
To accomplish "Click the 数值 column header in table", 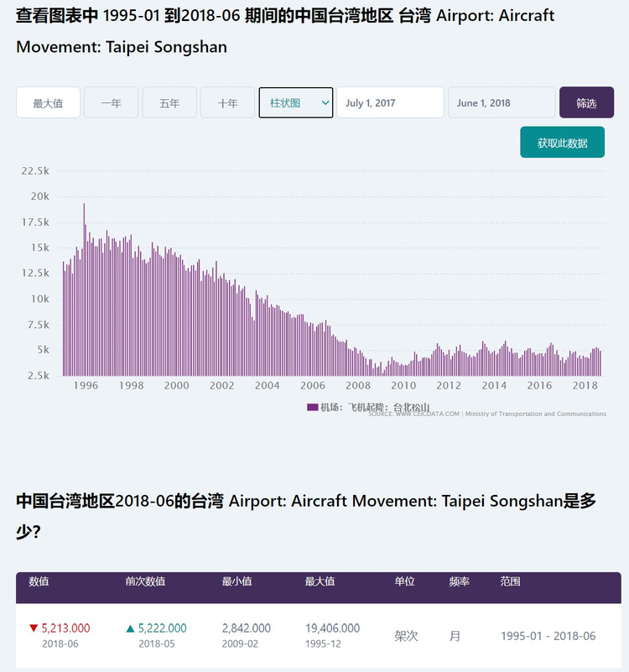I will [x=39, y=581].
